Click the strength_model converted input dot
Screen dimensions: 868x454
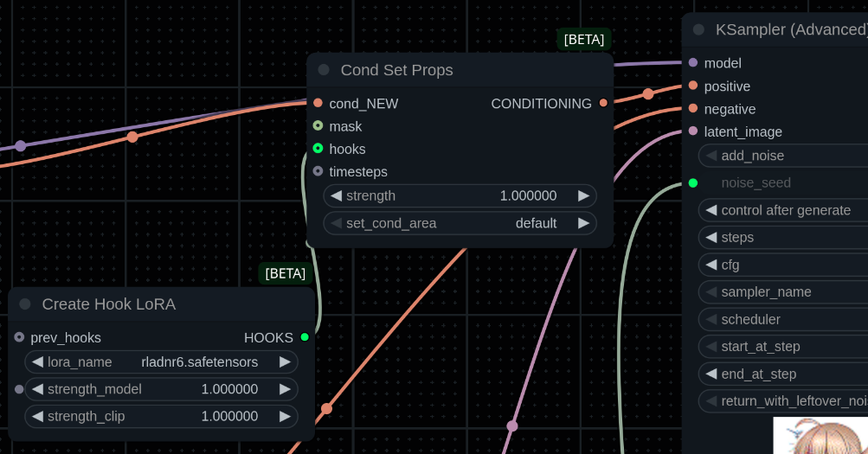click(19, 389)
